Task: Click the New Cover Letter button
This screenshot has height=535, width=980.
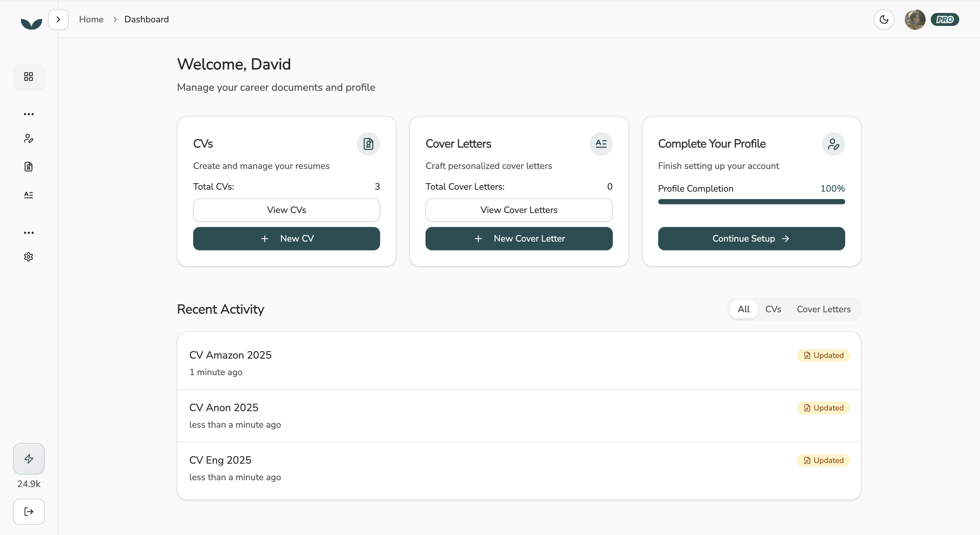Action: coord(519,239)
